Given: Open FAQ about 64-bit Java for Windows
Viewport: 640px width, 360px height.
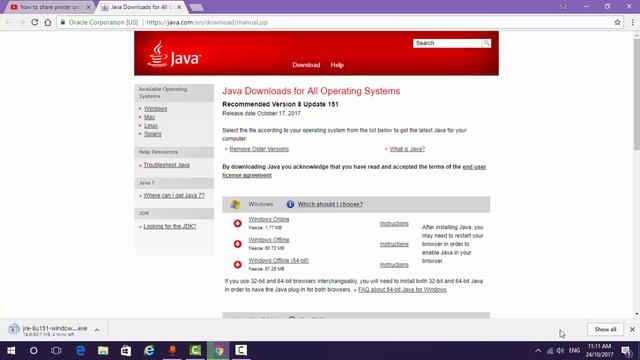Looking at the screenshot, I should click(402, 290).
